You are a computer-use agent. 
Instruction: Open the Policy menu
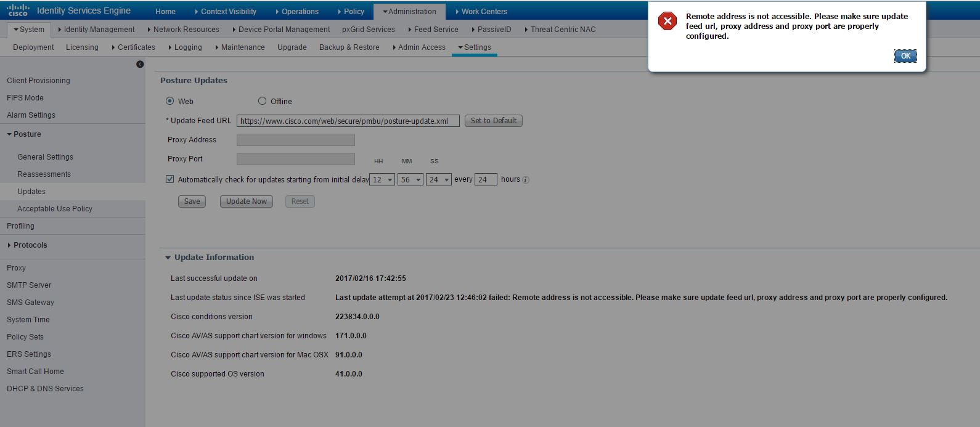coord(351,11)
